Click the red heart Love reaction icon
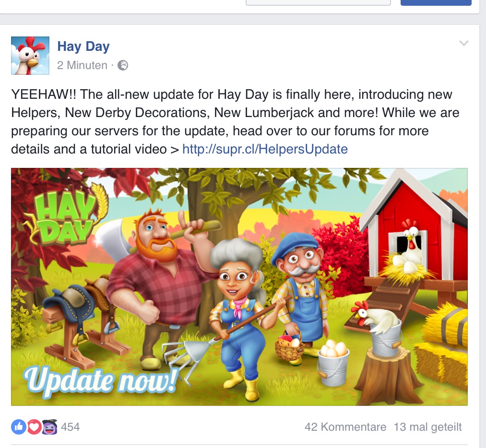The width and height of the screenshot is (486, 448). click(x=34, y=427)
